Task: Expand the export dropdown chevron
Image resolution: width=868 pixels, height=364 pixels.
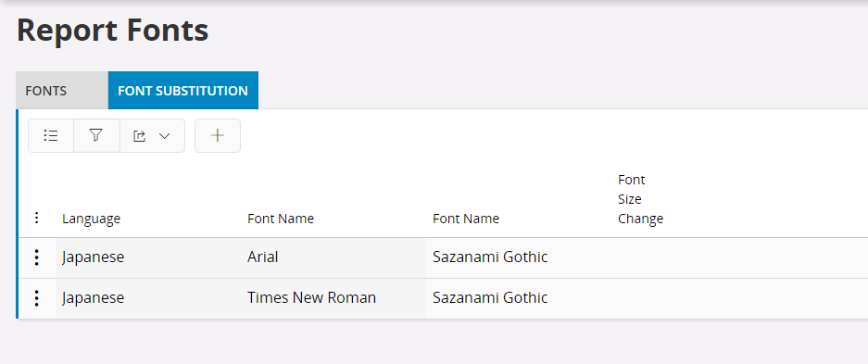Action: [x=164, y=135]
